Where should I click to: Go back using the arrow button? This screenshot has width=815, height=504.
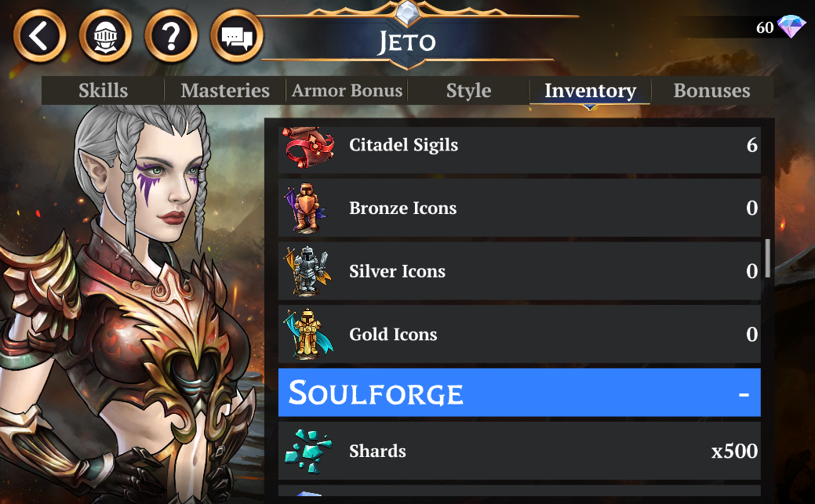pyautogui.click(x=39, y=36)
